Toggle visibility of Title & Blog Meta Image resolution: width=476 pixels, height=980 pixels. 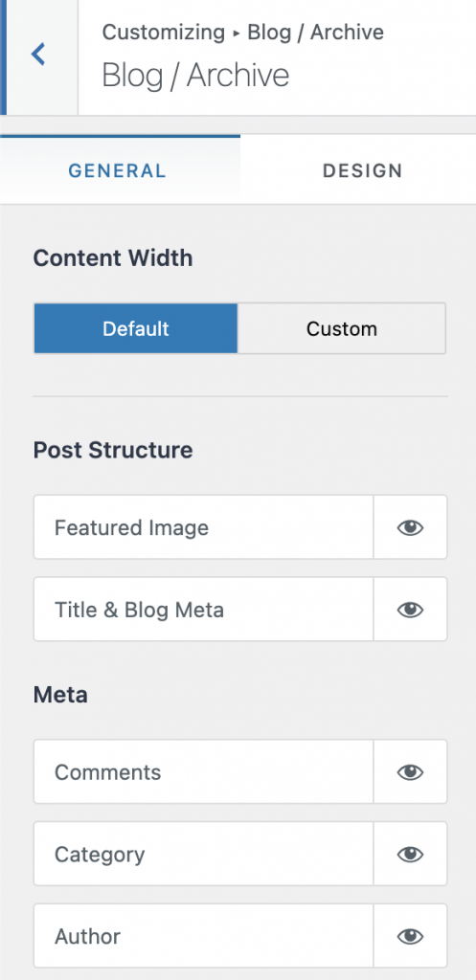pyautogui.click(x=410, y=610)
